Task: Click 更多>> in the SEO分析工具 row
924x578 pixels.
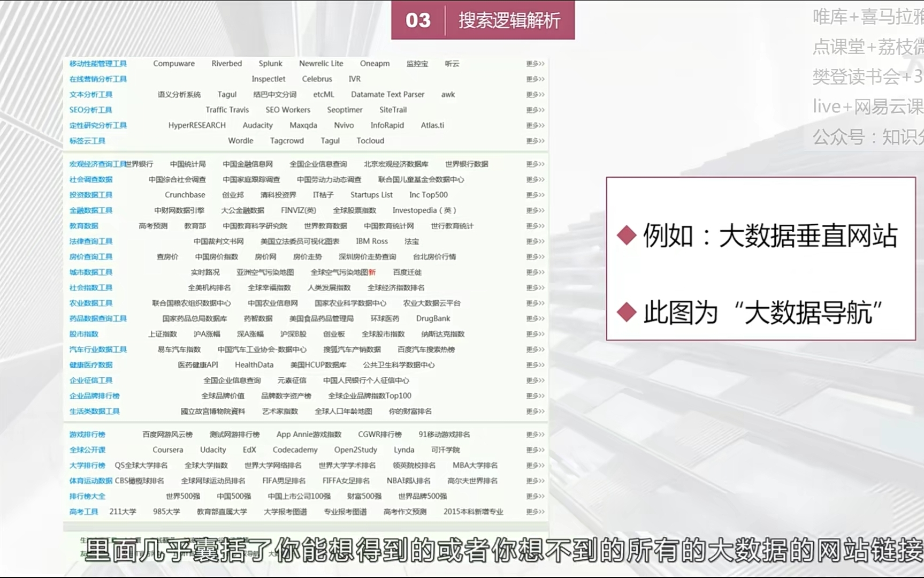Action: coord(534,110)
